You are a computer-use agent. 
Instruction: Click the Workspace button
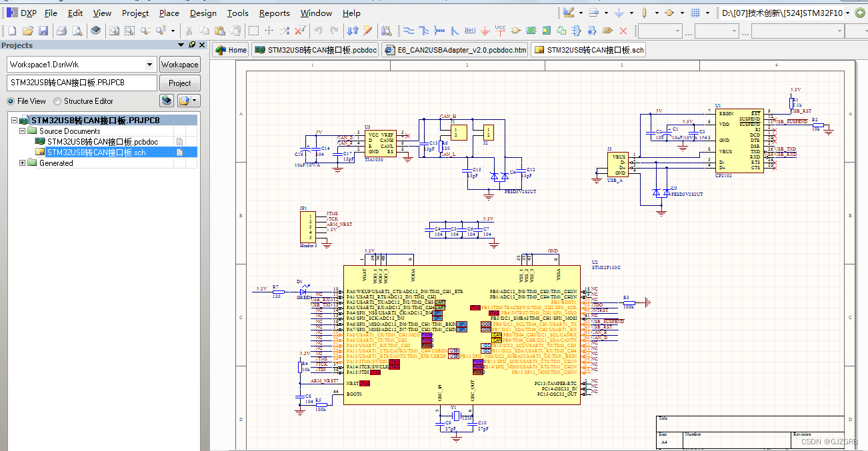pos(179,64)
